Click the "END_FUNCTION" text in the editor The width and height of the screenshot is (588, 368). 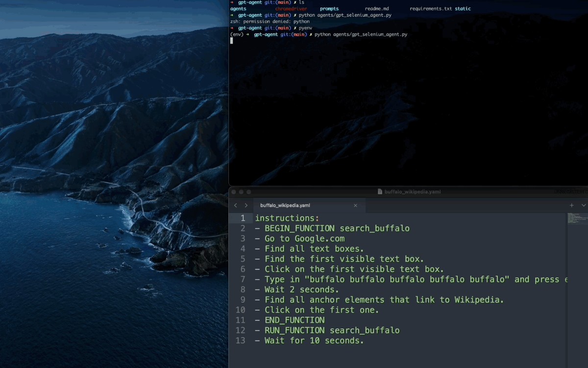click(294, 320)
